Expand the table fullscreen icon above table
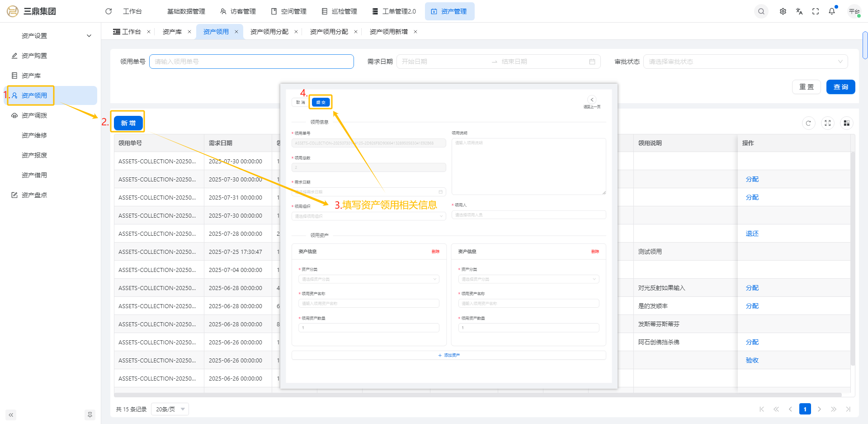868x424 pixels. (x=827, y=123)
